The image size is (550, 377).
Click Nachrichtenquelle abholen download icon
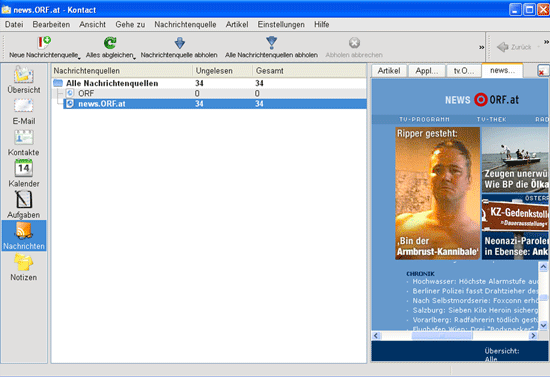pos(180,43)
